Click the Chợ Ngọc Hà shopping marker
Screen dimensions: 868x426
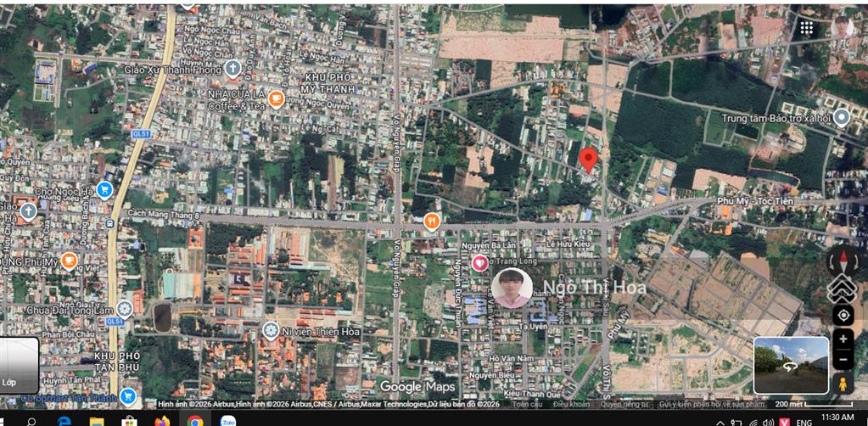coord(105,188)
